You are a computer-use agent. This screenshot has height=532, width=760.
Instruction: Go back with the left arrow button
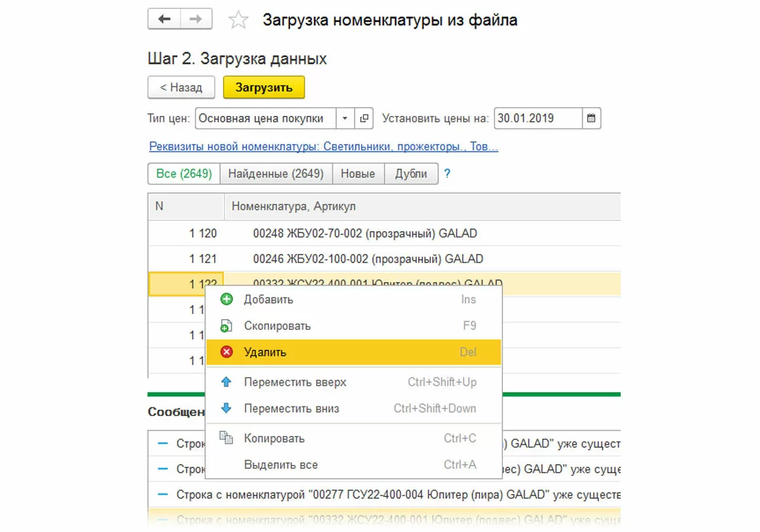pyautogui.click(x=164, y=20)
